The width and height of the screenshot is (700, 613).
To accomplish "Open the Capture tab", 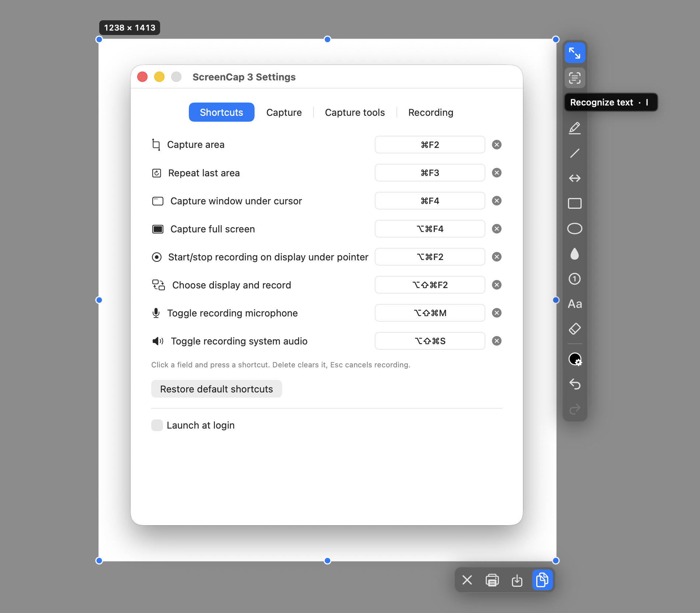I will tap(284, 112).
